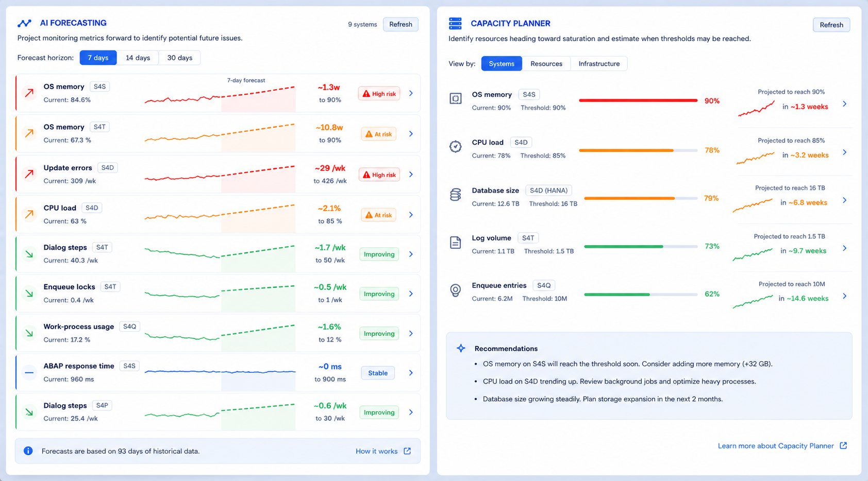Expand the ABAP response time row chevron
This screenshot has height=481, width=868.
point(411,373)
